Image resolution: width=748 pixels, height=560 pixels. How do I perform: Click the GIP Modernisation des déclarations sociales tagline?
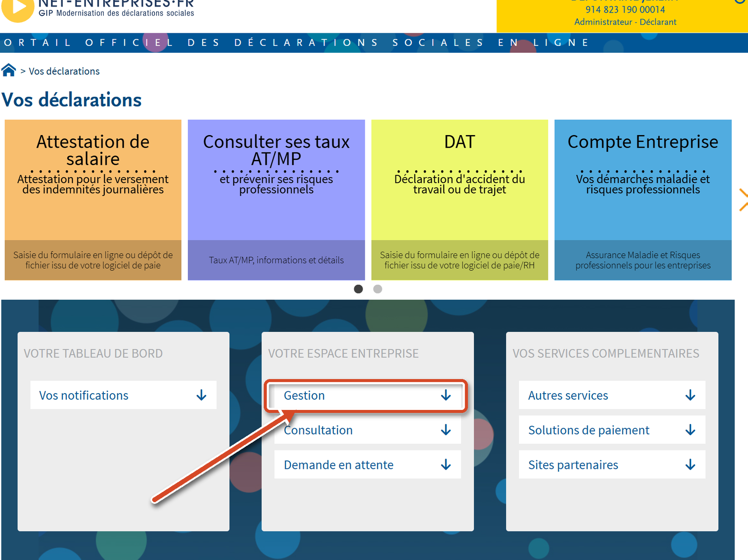(116, 13)
